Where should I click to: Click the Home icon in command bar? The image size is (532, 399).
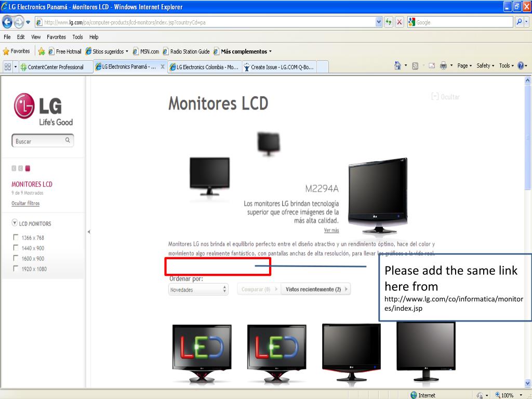[397, 65]
